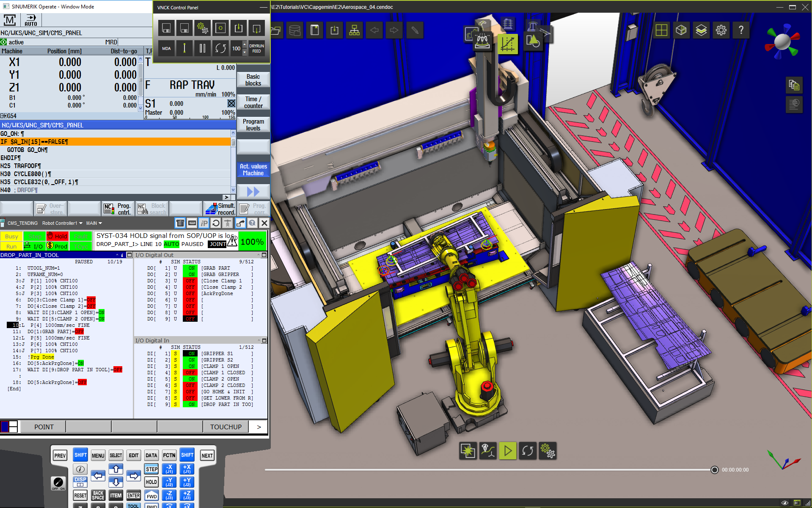Click the double-arrow extend softkey
The width and height of the screenshot is (812, 508).
(x=253, y=192)
